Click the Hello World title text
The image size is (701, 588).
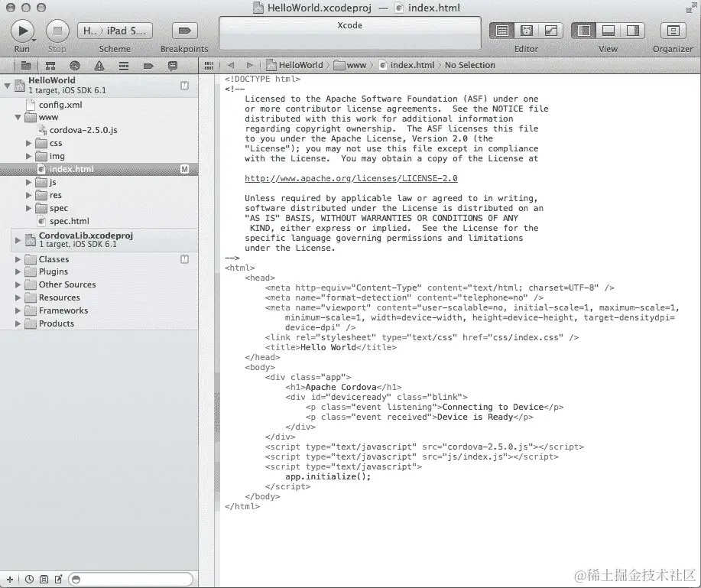pos(328,347)
